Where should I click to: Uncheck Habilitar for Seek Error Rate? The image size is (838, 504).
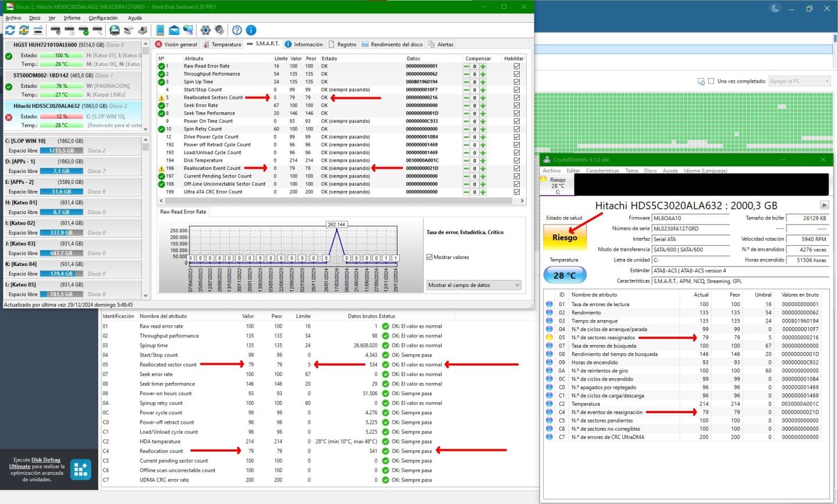(x=517, y=105)
